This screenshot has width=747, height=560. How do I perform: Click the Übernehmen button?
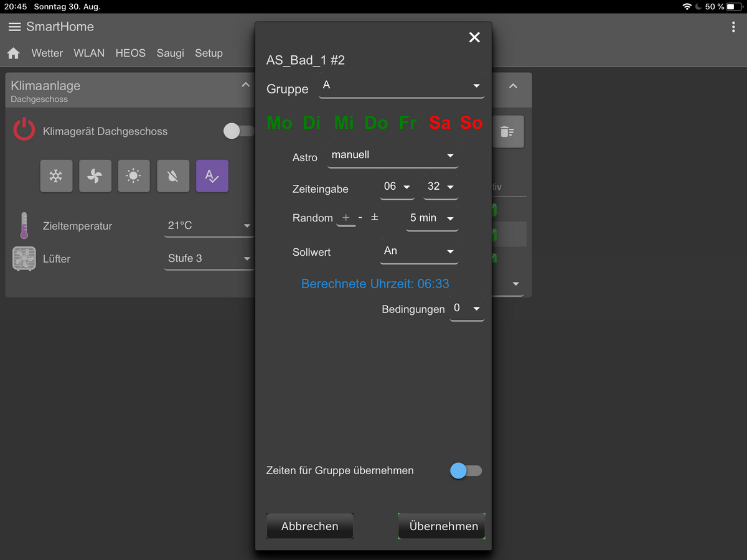[442, 526]
